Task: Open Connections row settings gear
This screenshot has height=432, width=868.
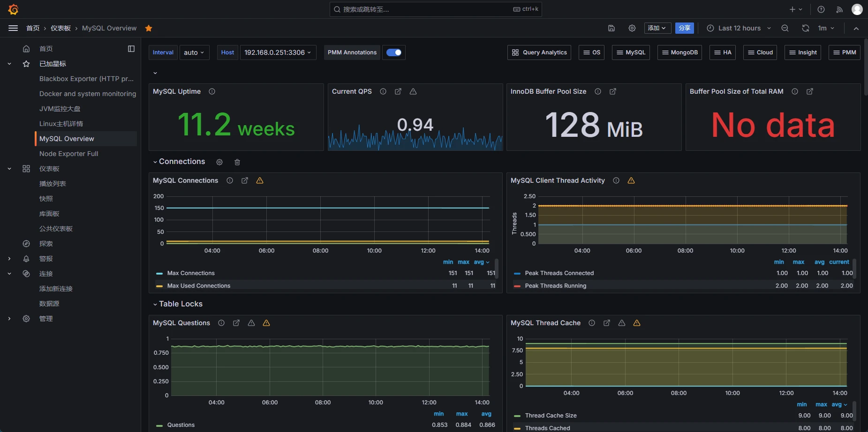Action: [x=219, y=162]
